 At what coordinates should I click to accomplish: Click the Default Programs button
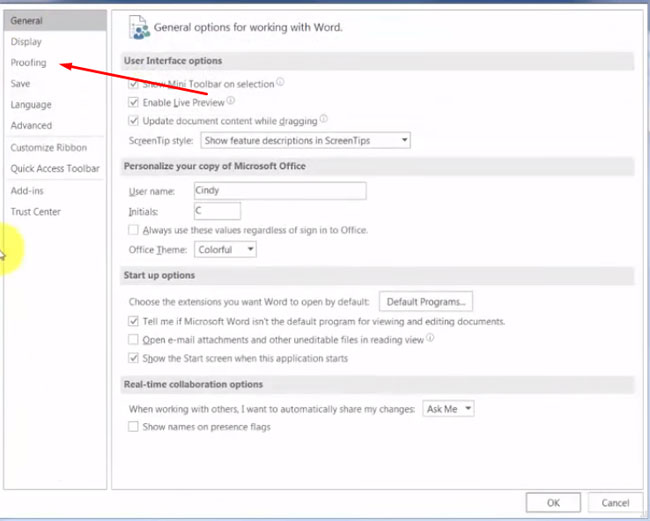click(426, 302)
